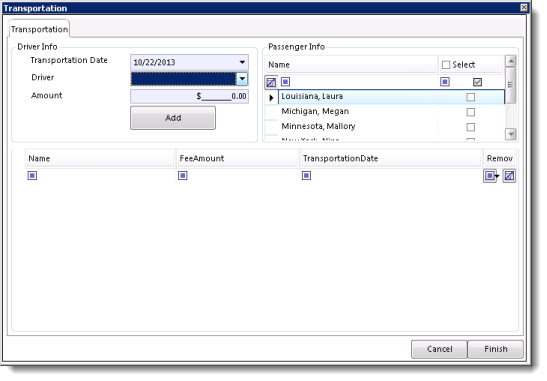Click the FeeAmount column filter icon
Viewport: 547px width, 381px height.
(x=182, y=175)
